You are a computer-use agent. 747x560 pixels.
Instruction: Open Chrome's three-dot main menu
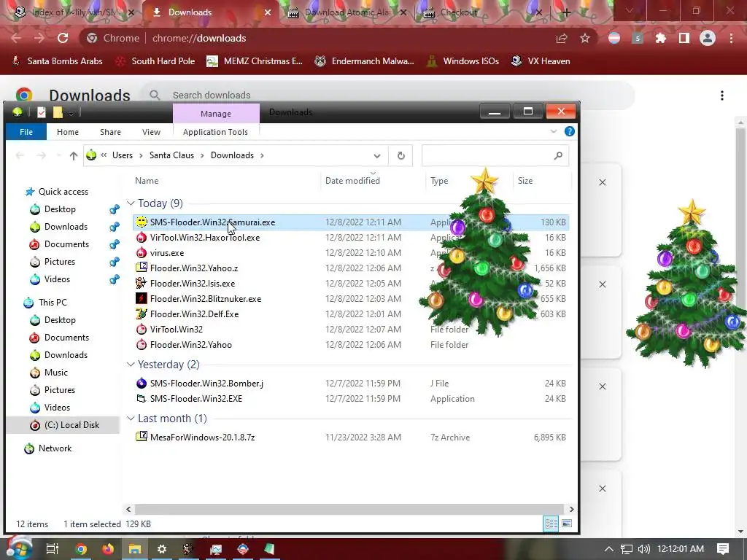coord(731,38)
